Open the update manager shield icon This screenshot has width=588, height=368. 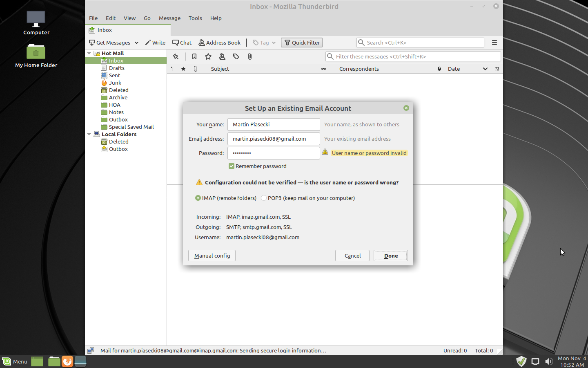tap(521, 361)
